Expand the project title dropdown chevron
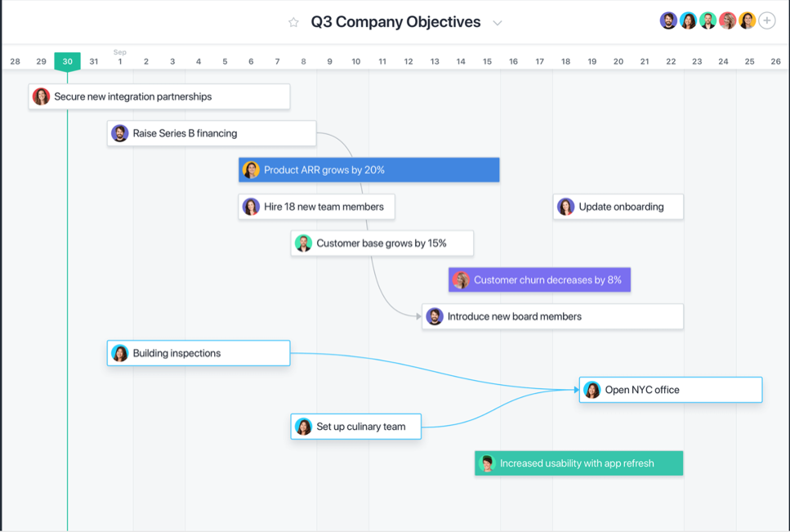Screen dimensions: 790x532 point(498,23)
